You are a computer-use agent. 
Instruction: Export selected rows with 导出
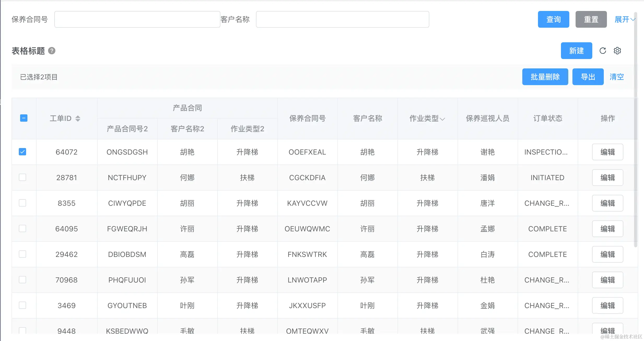[x=588, y=77]
